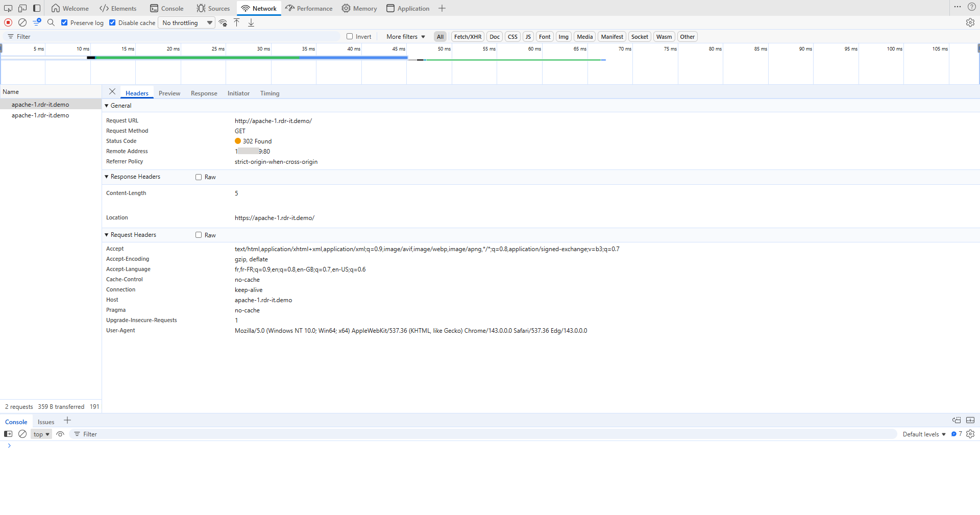Collapse the Response Headers section
This screenshot has width=980, height=515.
[107, 177]
